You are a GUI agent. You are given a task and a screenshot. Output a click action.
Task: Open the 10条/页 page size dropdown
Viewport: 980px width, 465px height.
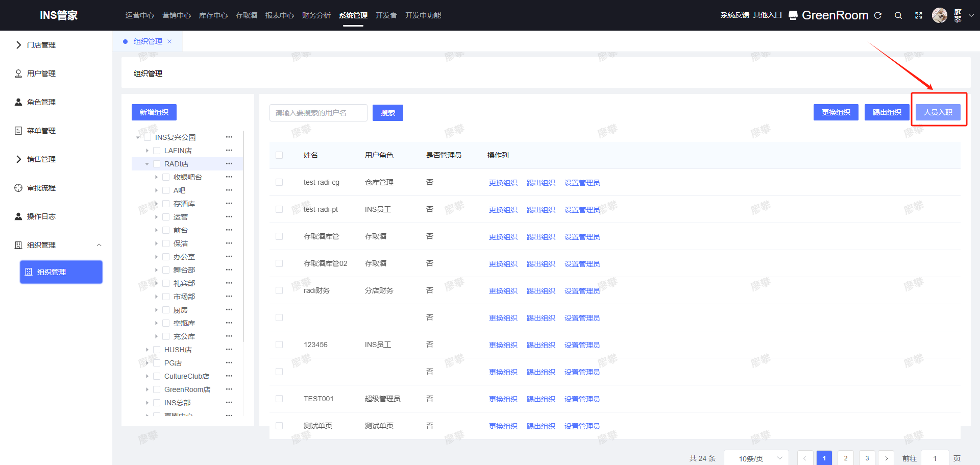[756, 458]
